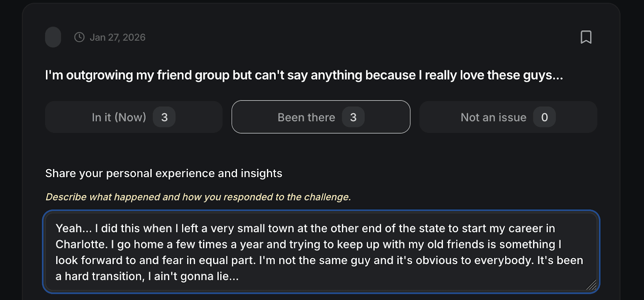Bookmark this post with the bookmark icon
644x300 pixels.
(x=586, y=37)
